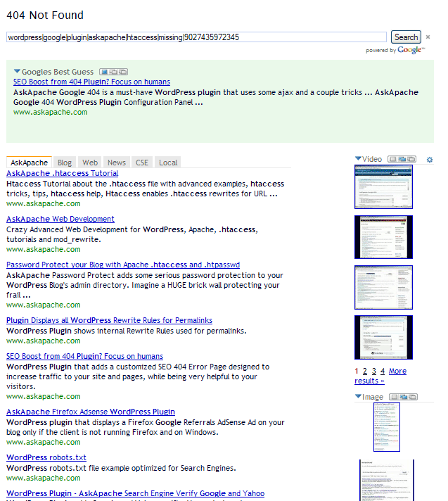Image resolution: width=448 pixels, height=501 pixels.
Task: Collapse the Googles Best Guess section
Action: coord(18,71)
